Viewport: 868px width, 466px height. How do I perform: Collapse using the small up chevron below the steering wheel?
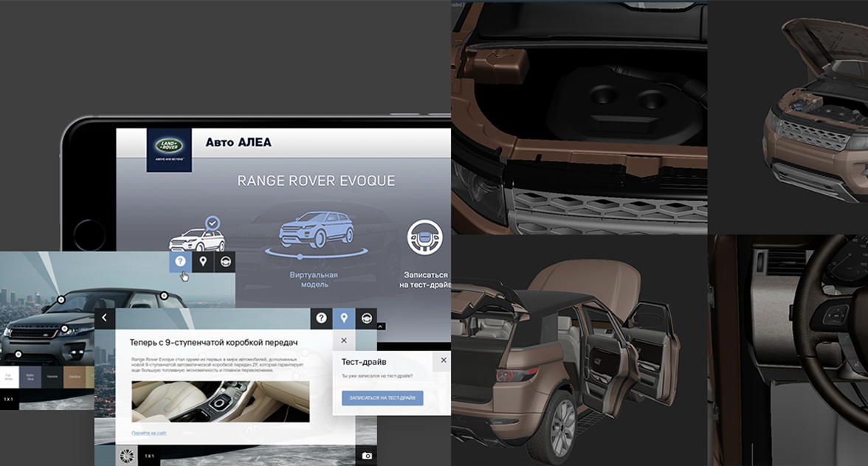pos(381,326)
